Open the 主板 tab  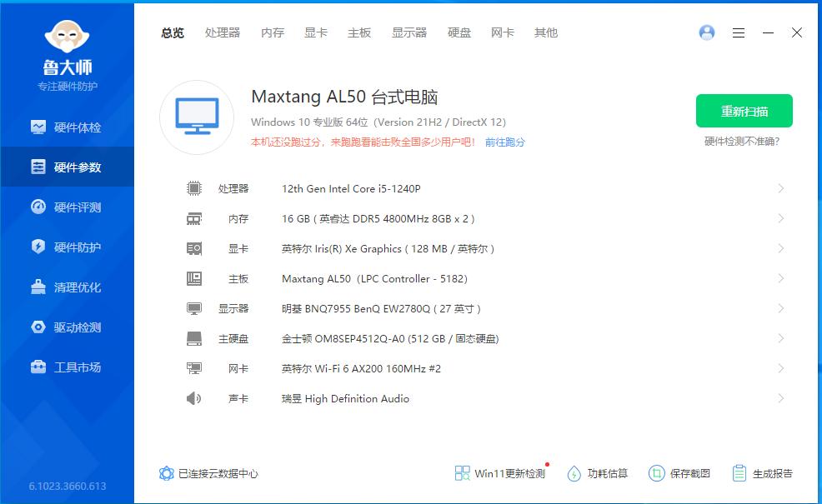[358, 33]
